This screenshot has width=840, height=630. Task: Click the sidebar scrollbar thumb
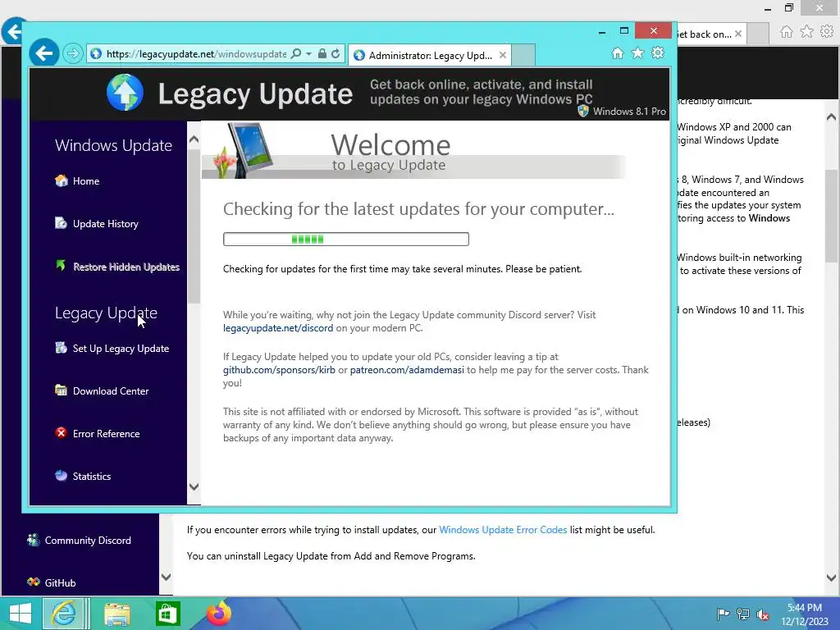(x=194, y=226)
